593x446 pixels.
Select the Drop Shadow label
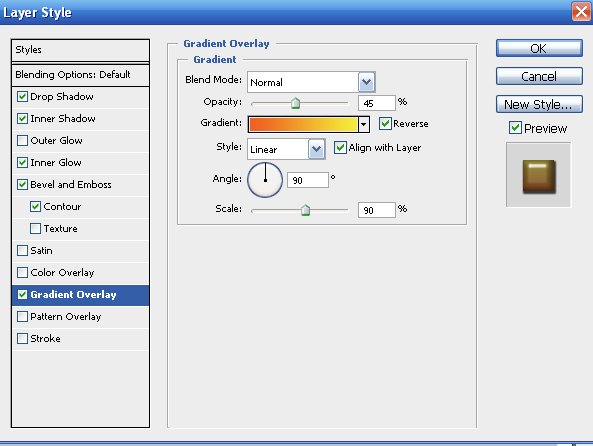coord(62,96)
